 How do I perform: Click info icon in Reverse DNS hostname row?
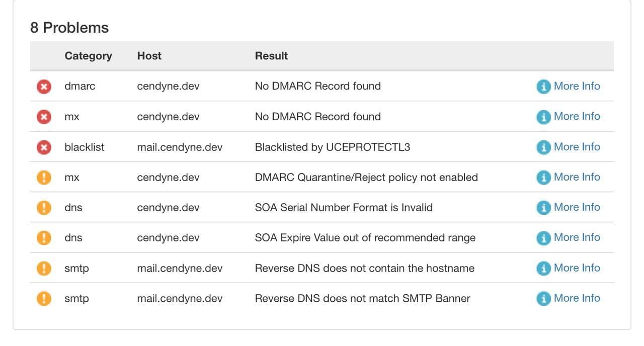pos(543,268)
